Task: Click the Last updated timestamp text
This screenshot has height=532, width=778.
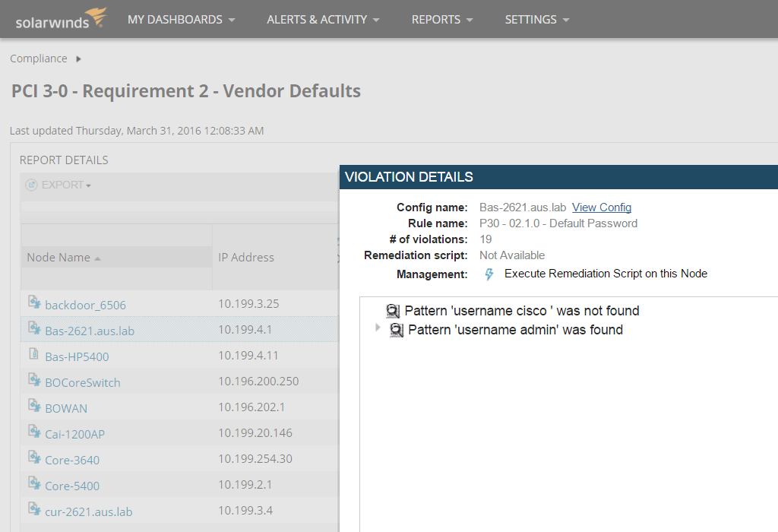Action: pyautogui.click(x=137, y=131)
